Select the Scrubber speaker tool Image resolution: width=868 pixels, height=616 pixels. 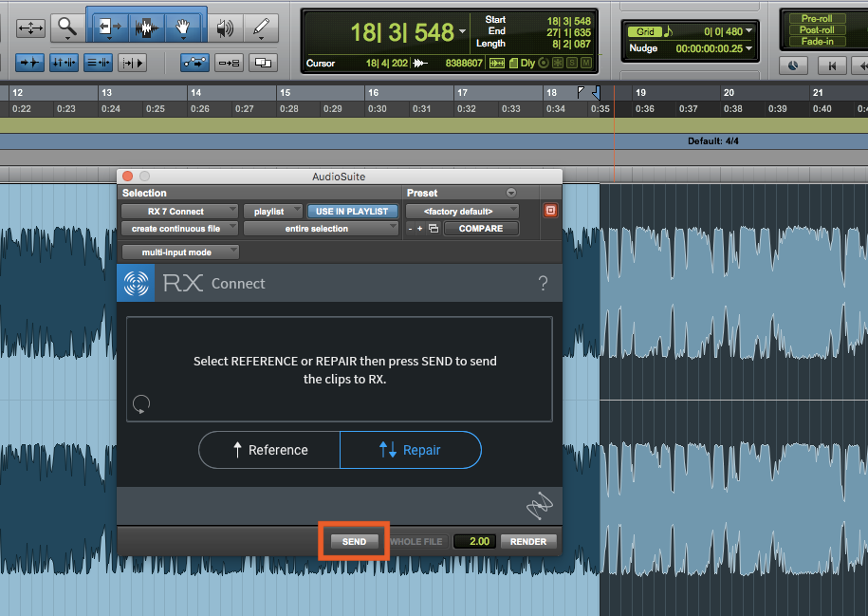[224, 28]
